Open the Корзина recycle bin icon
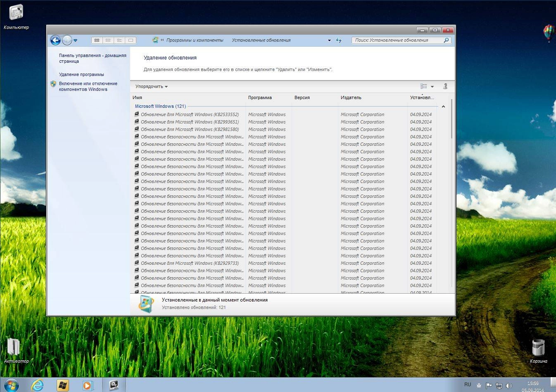Viewport: 556px width, 392px height. [538, 350]
